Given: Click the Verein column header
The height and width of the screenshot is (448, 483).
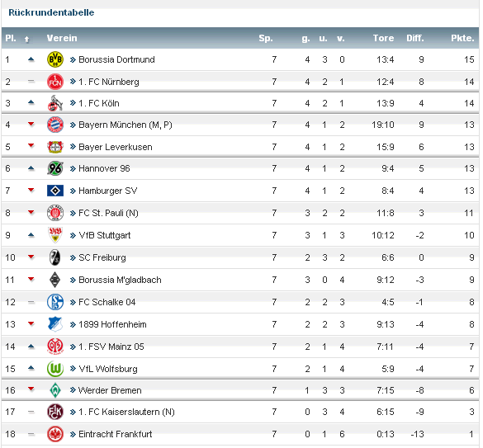Looking at the screenshot, I should tap(62, 38).
